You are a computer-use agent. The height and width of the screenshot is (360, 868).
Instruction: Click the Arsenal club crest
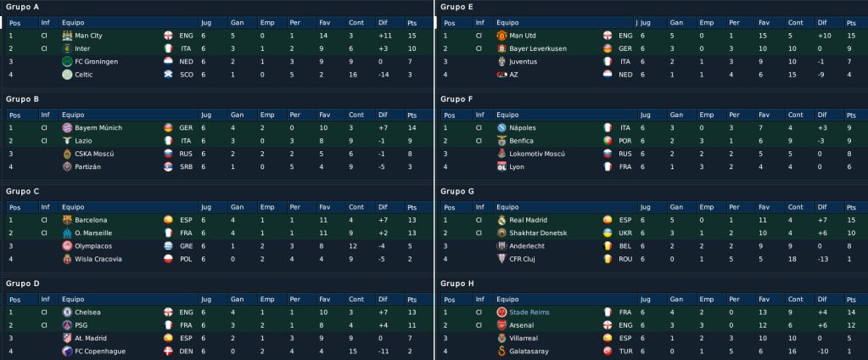point(501,325)
